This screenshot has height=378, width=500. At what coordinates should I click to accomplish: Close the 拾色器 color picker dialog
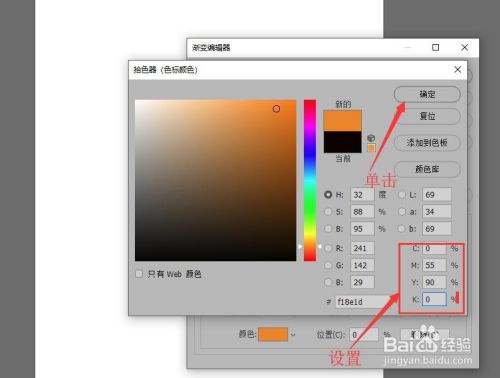pyautogui.click(x=458, y=69)
